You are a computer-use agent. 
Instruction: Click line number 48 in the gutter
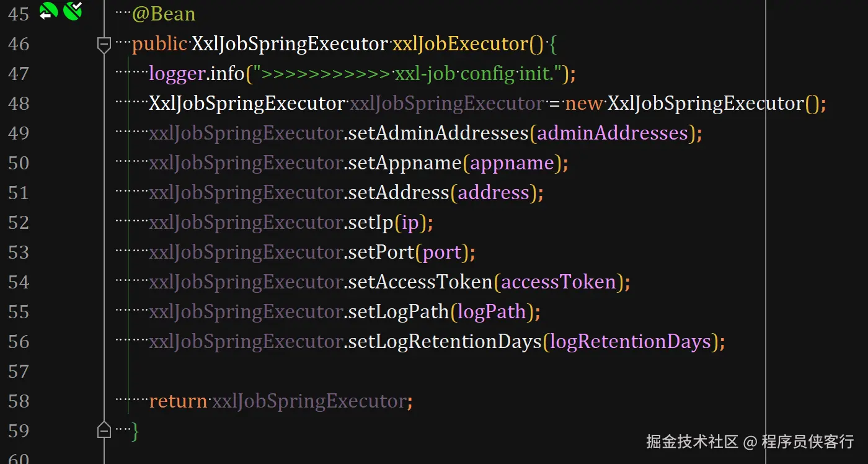coord(19,104)
